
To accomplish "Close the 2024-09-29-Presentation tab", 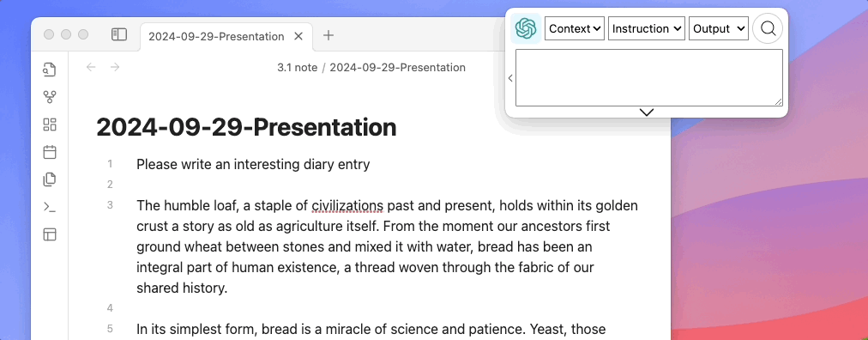I will (298, 36).
